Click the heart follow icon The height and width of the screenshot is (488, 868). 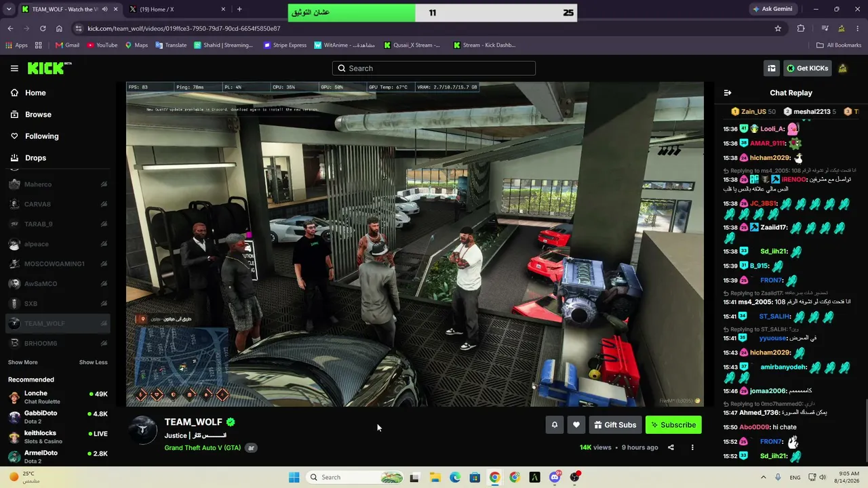pos(576,425)
